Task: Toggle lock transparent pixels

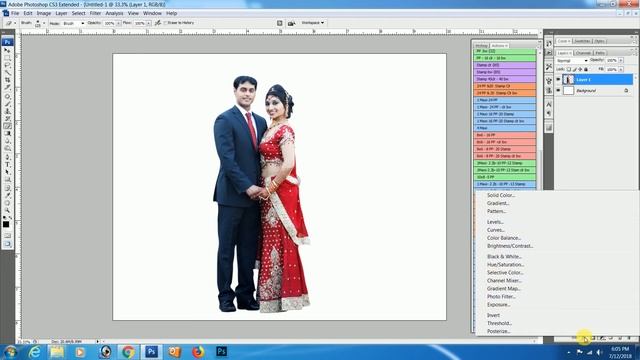Action: click(x=569, y=69)
